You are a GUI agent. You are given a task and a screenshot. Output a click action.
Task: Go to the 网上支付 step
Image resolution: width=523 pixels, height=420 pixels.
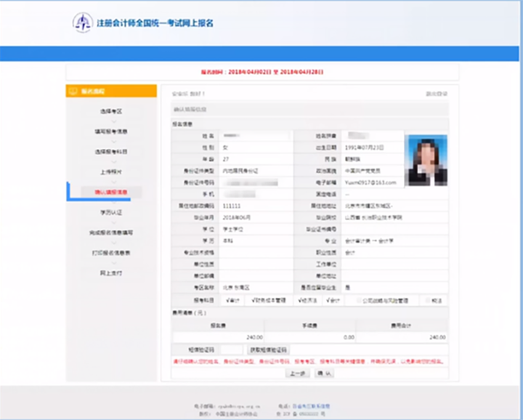click(x=111, y=273)
